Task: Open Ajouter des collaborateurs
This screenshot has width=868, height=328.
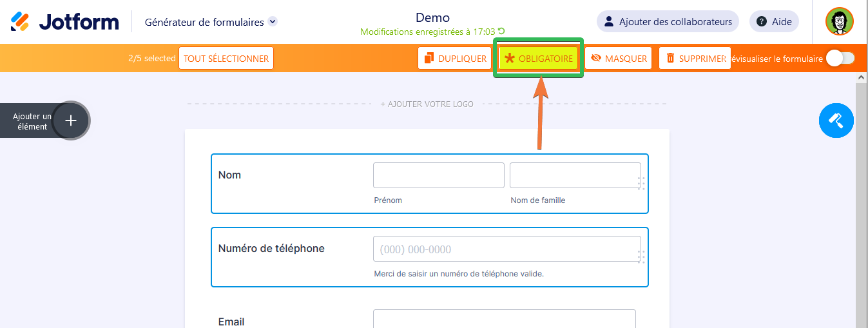Action: [x=668, y=22]
